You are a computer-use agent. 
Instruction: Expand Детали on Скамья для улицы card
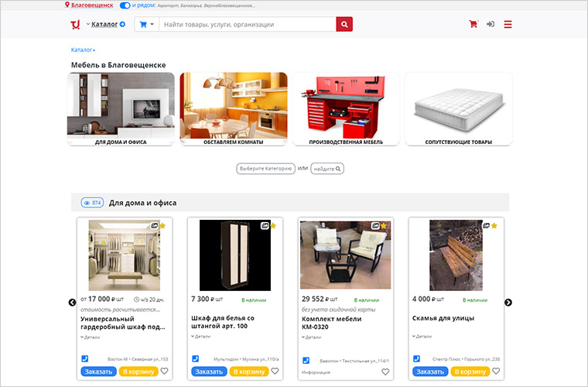(422, 337)
